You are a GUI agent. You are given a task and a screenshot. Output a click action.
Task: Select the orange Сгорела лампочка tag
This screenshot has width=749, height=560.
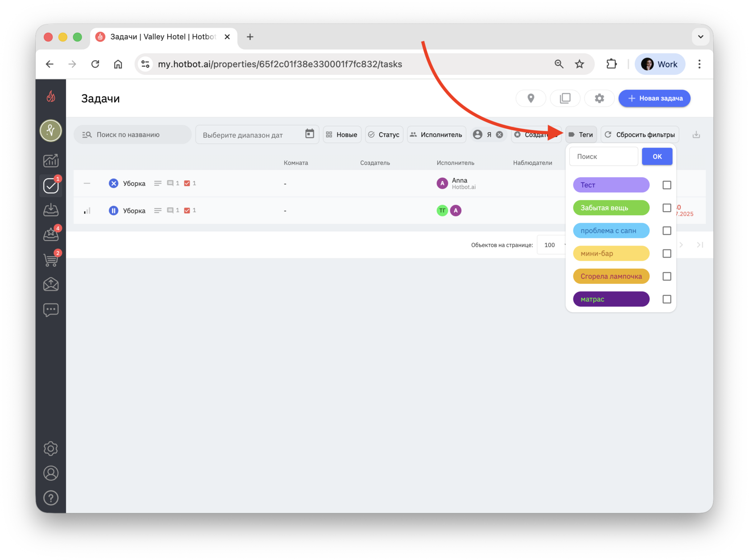(611, 276)
